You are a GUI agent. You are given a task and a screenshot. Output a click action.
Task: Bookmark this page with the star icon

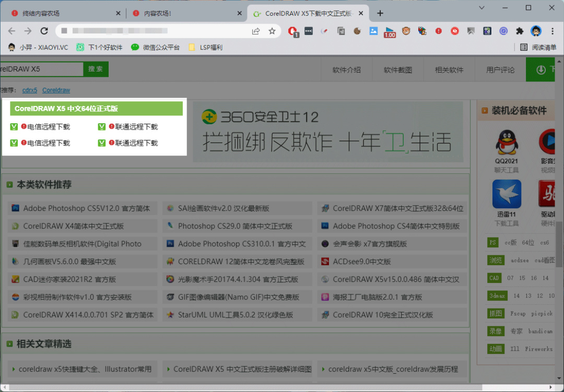tap(272, 31)
